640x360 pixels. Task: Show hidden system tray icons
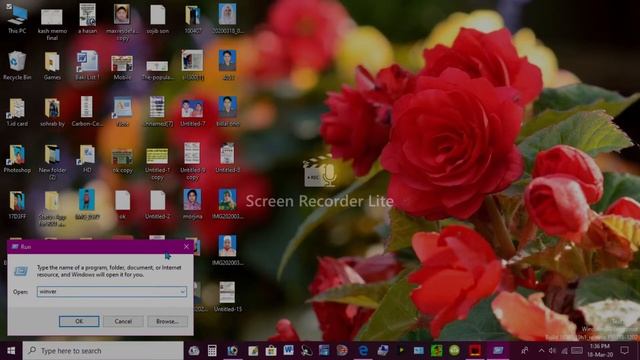[541, 351]
